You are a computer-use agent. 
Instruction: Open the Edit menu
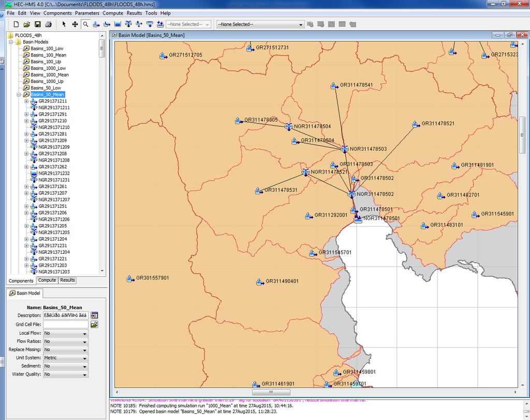point(22,13)
